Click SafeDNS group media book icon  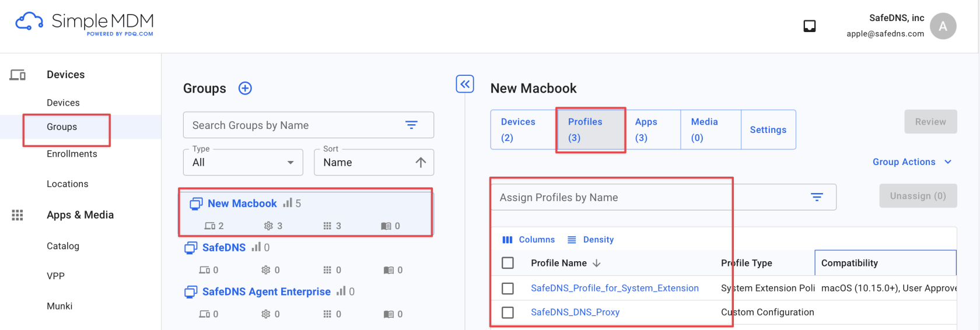click(388, 270)
